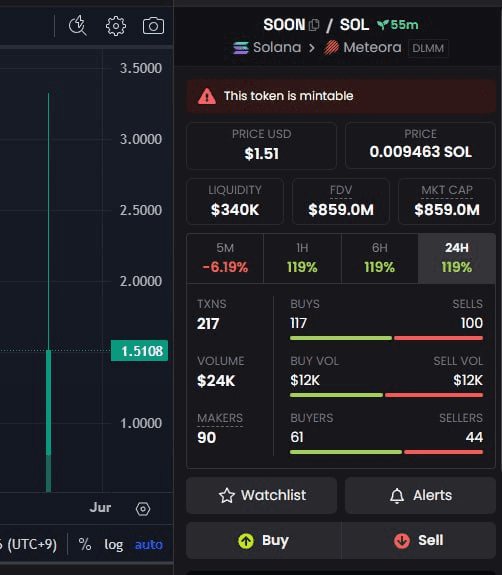Select the 5M timeframe tab
Image resolution: width=502 pixels, height=575 pixels.
pyautogui.click(x=225, y=258)
